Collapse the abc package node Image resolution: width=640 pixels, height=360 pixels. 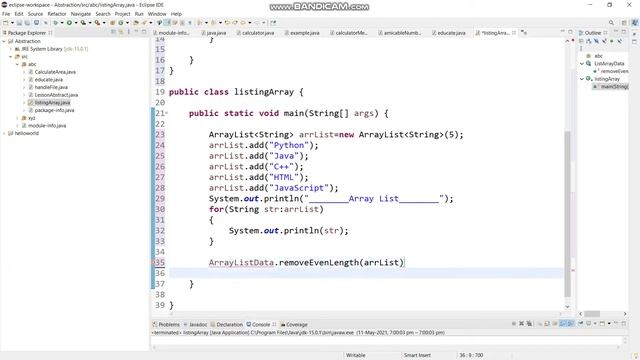click(x=18, y=64)
